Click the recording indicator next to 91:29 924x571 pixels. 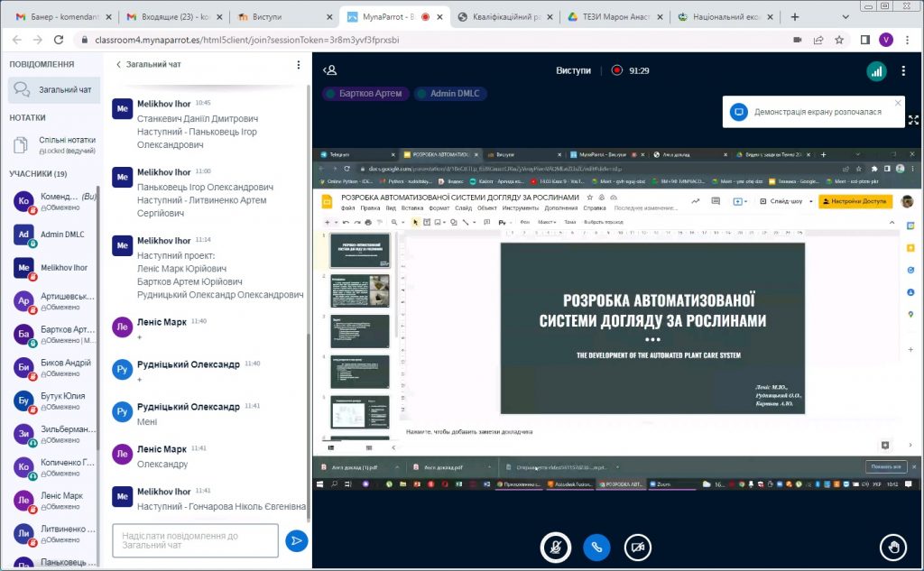point(617,70)
